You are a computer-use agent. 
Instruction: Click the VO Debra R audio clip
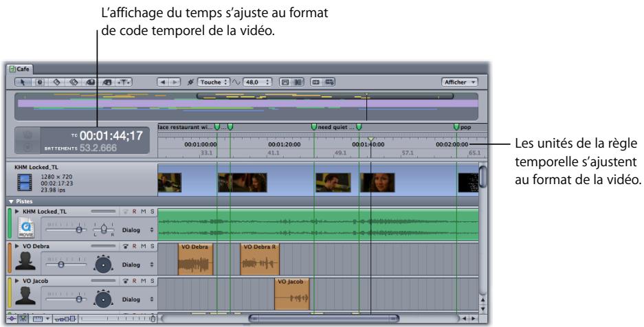[260, 259]
